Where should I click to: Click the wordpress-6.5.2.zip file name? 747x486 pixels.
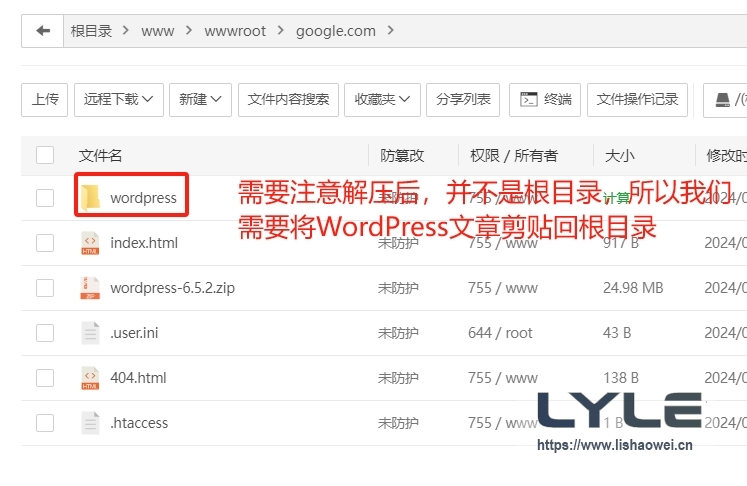tap(172, 288)
